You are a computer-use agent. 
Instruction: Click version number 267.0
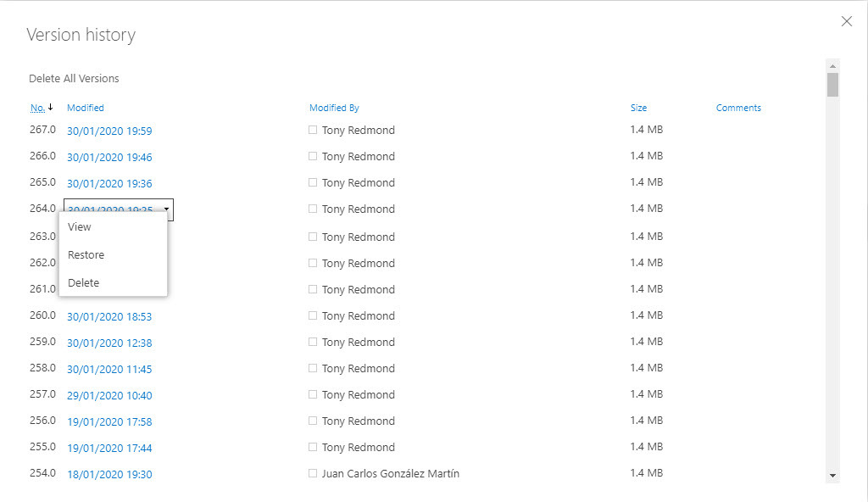(42, 129)
